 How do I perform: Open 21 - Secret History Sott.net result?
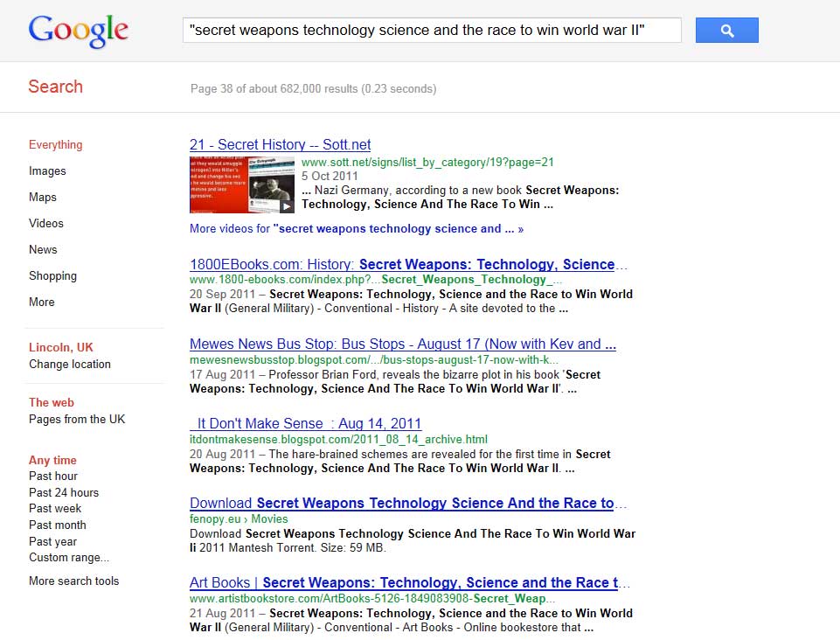281,145
